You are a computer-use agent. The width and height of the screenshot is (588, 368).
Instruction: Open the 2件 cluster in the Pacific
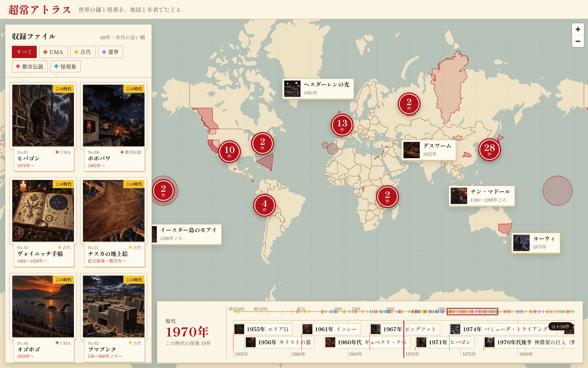(x=163, y=191)
